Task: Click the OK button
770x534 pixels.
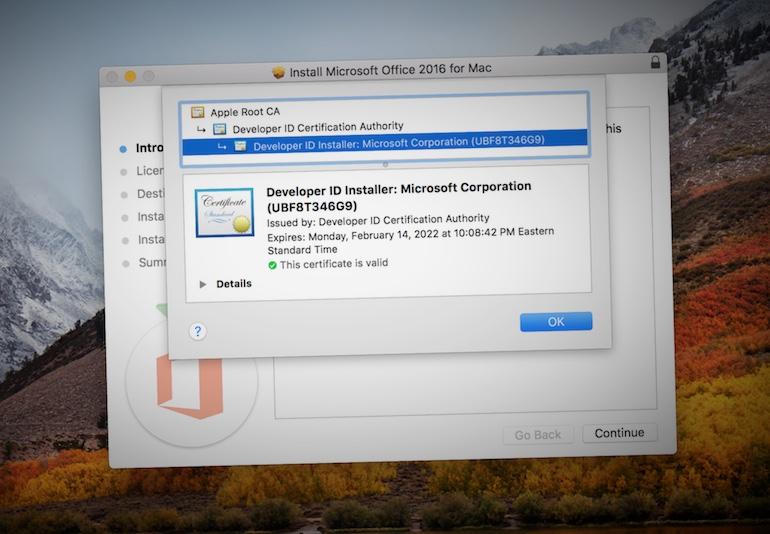Action: [556, 322]
